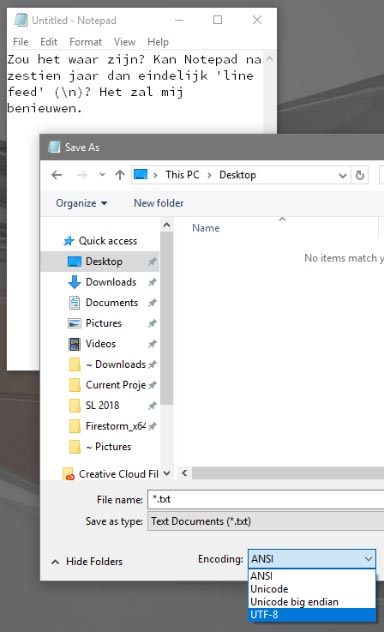384x632 pixels.
Task: Click the Save As title bar icon
Action: (x=54, y=147)
